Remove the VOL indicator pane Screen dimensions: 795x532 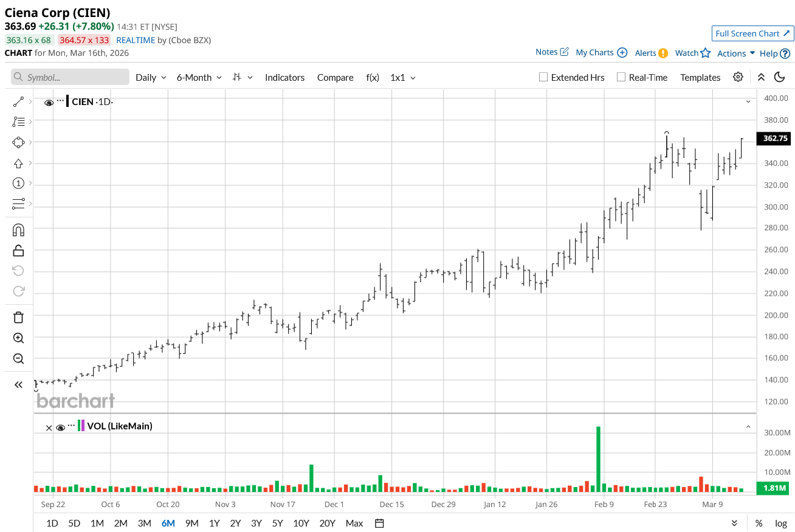(49, 428)
